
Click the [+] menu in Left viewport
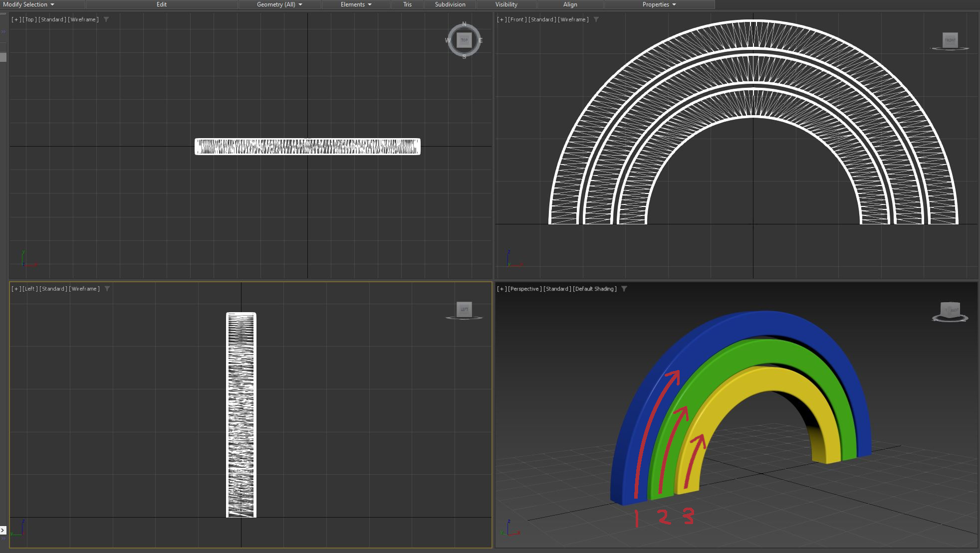point(16,289)
